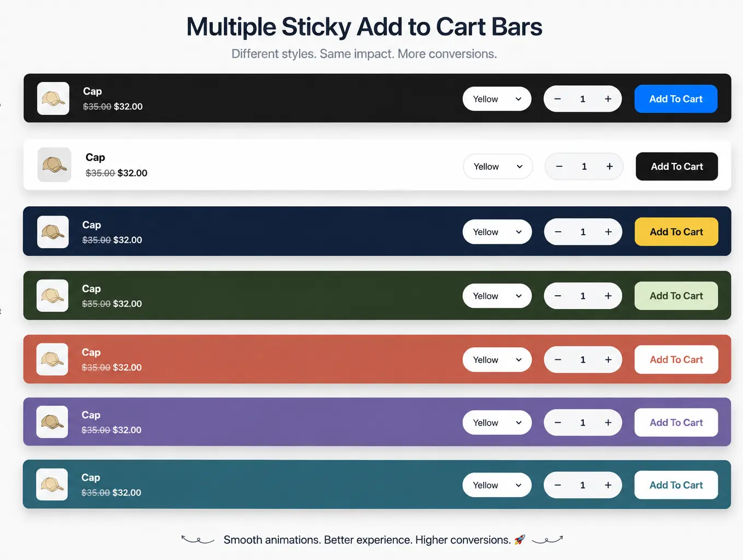Image resolution: width=743 pixels, height=560 pixels.
Task: Click the yellow Add To Cart button
Action: tap(676, 232)
